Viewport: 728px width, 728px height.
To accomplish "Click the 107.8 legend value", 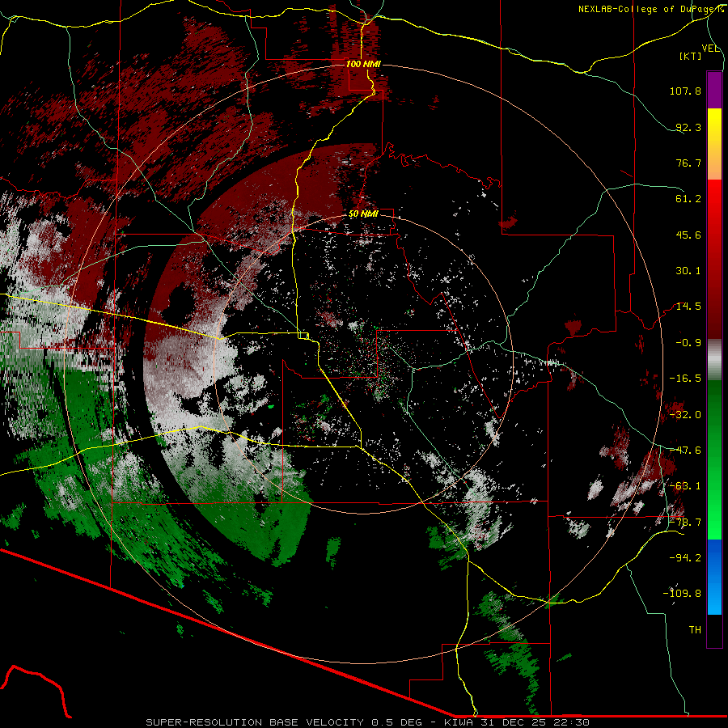I will 685,91.
